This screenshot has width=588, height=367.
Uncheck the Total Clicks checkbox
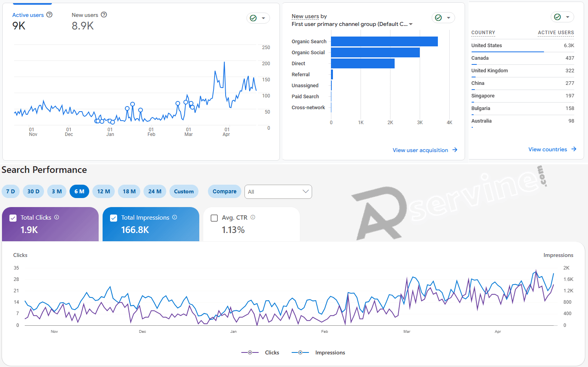(13, 218)
